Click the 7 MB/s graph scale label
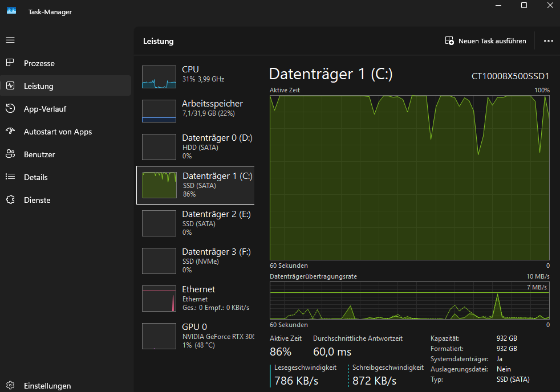Image resolution: width=560 pixels, height=392 pixels. [537, 287]
